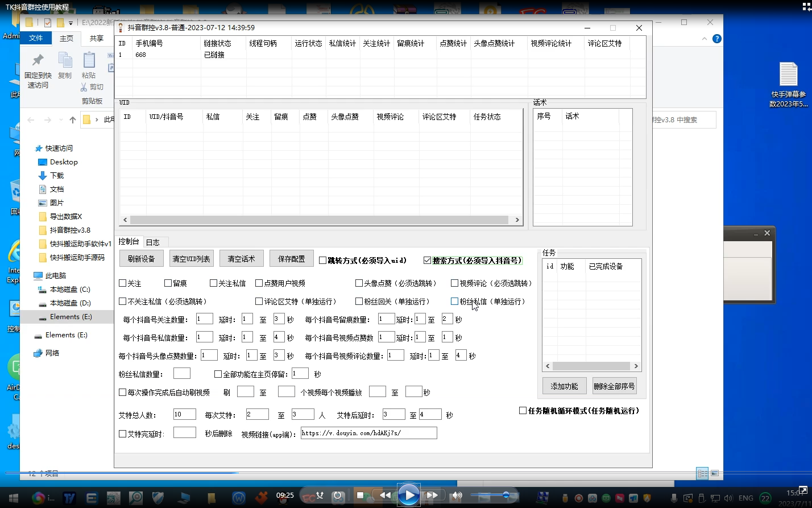
Task: Click the Copy icon in Explorer ribbon
Action: [x=65, y=60]
